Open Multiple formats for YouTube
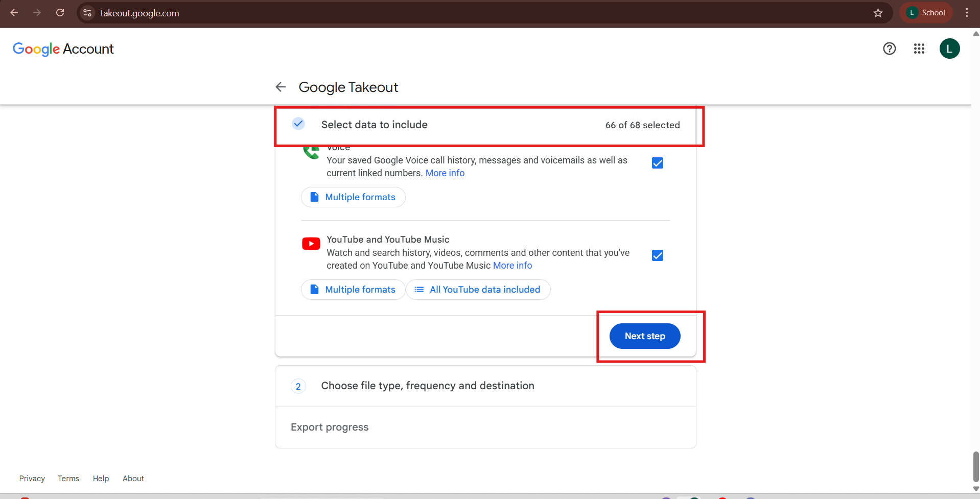The image size is (980, 499). [353, 290]
